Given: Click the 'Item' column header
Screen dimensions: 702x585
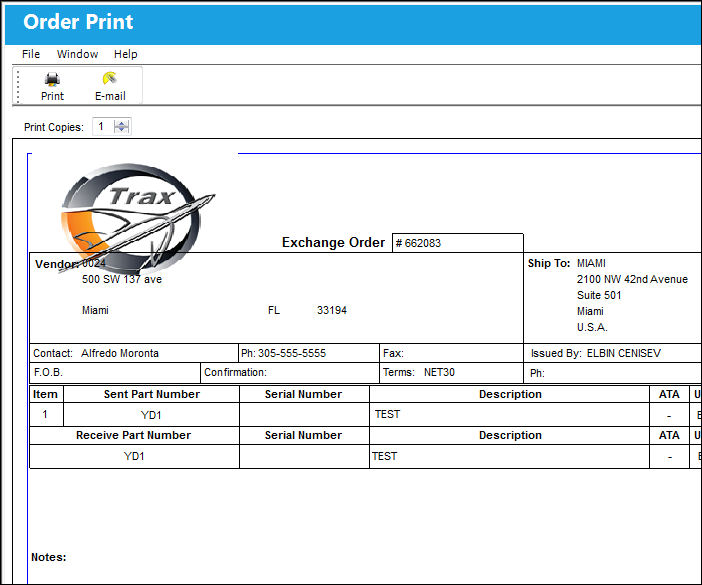Looking at the screenshot, I should coord(45,394).
